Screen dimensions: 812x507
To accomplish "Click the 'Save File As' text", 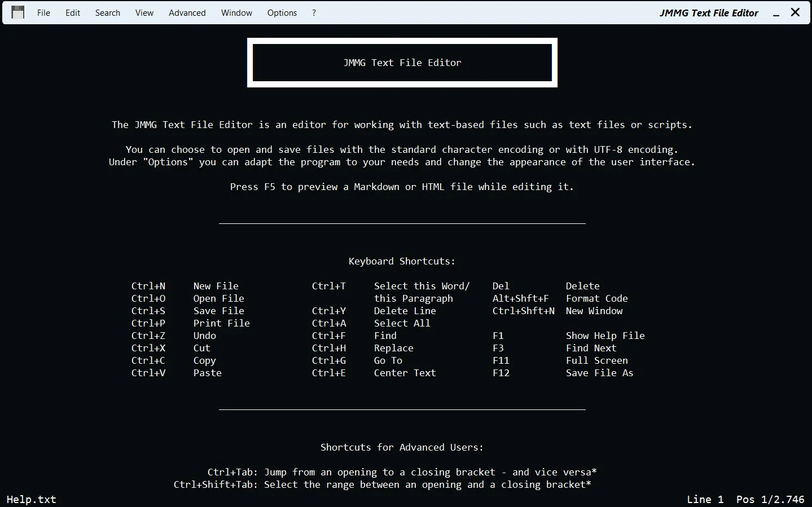I will [600, 373].
